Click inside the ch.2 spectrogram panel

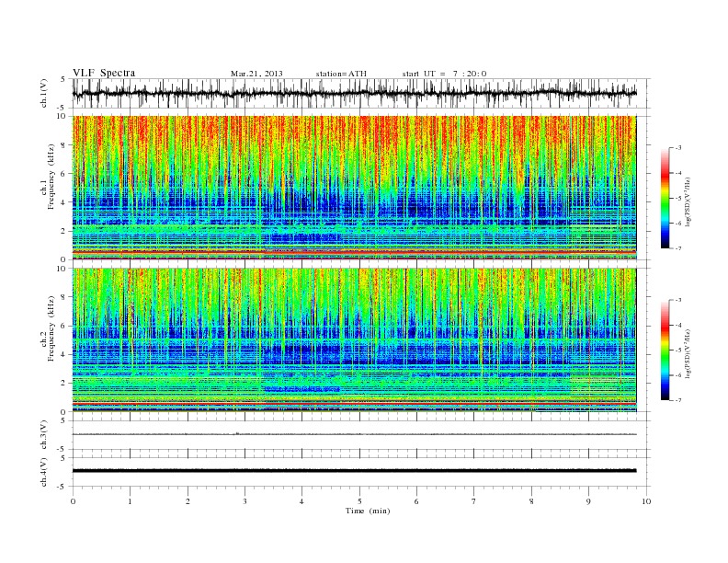(354, 340)
